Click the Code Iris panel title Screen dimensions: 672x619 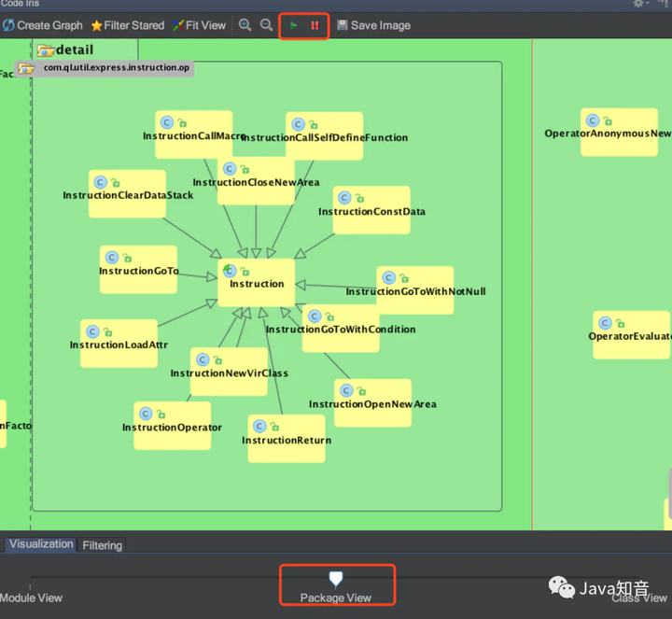(x=20, y=4)
